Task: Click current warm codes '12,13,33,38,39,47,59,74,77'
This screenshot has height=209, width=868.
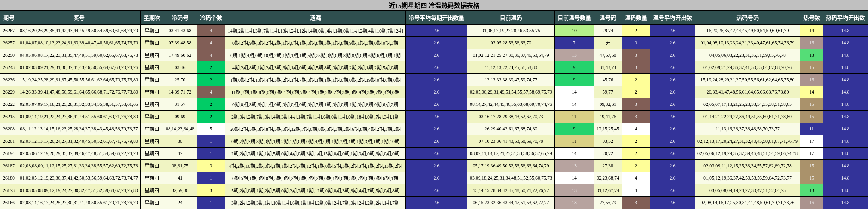Action: [x=511, y=80]
